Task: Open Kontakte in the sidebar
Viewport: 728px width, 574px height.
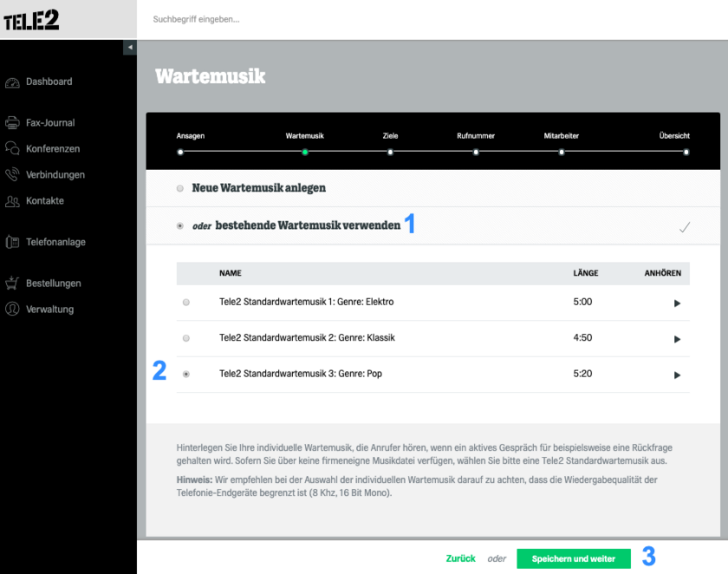Action: [45, 200]
